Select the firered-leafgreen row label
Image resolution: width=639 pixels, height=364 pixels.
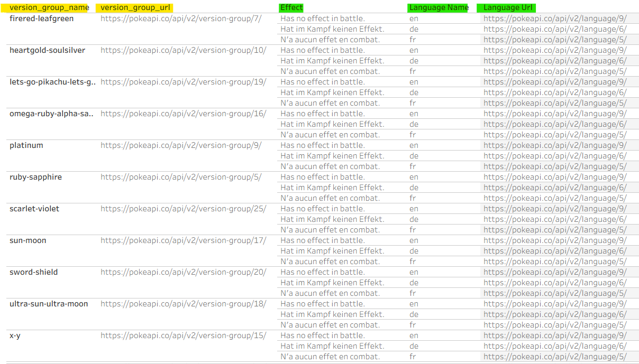(x=42, y=18)
